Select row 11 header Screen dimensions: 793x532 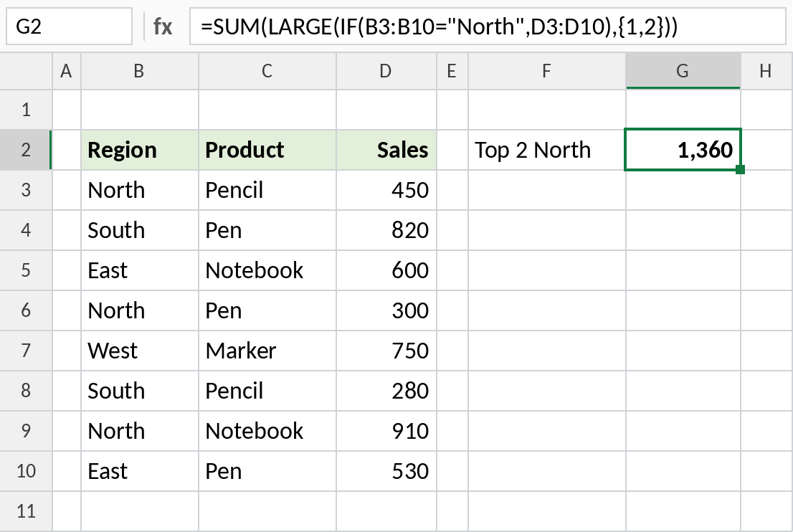coord(26,511)
